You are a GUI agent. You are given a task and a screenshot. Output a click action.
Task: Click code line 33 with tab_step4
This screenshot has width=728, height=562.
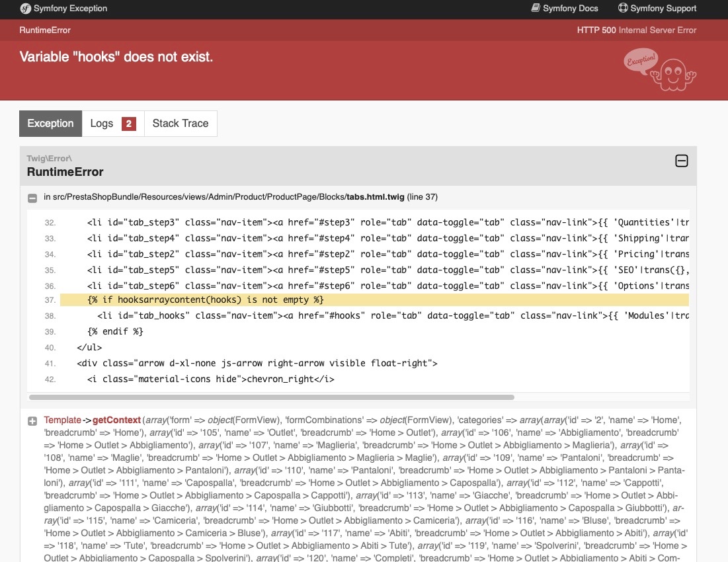tap(387, 238)
